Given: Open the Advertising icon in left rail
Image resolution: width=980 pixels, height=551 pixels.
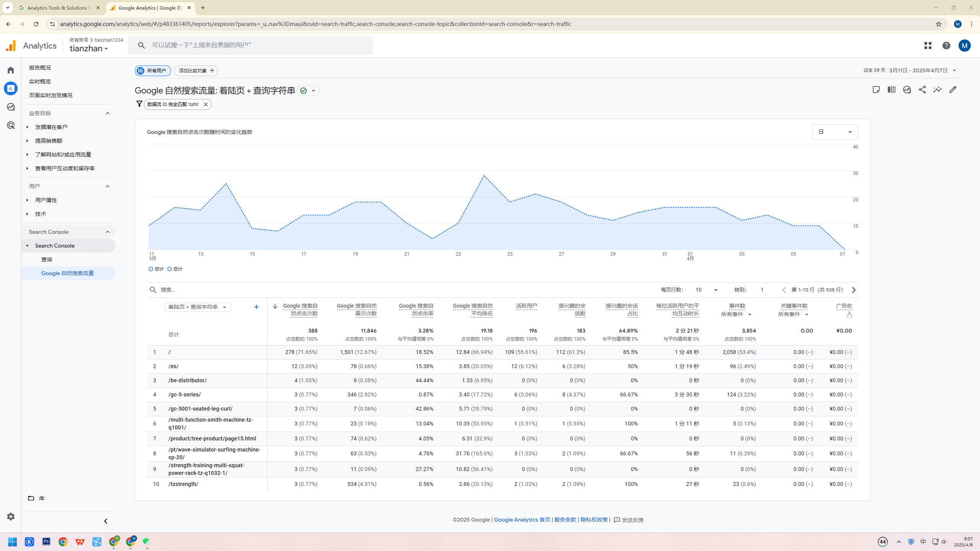Looking at the screenshot, I should click(x=11, y=125).
